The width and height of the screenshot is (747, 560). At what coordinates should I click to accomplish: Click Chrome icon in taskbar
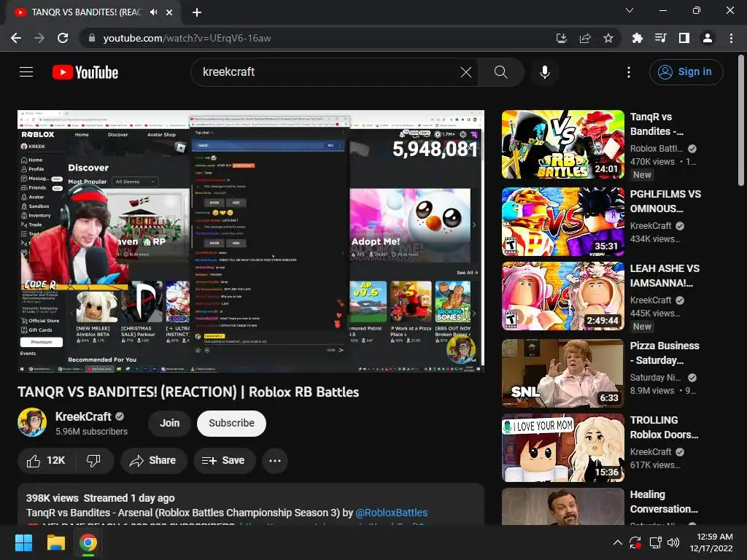tap(88, 542)
